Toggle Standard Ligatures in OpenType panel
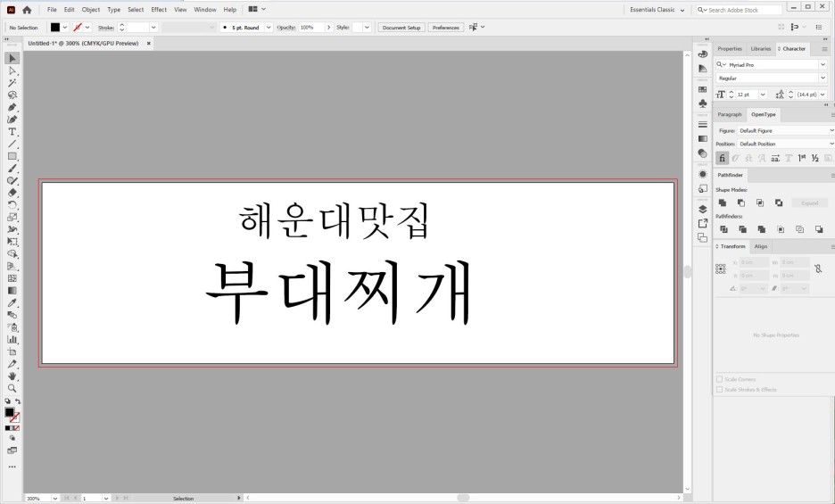This screenshot has width=835, height=504. [722, 158]
